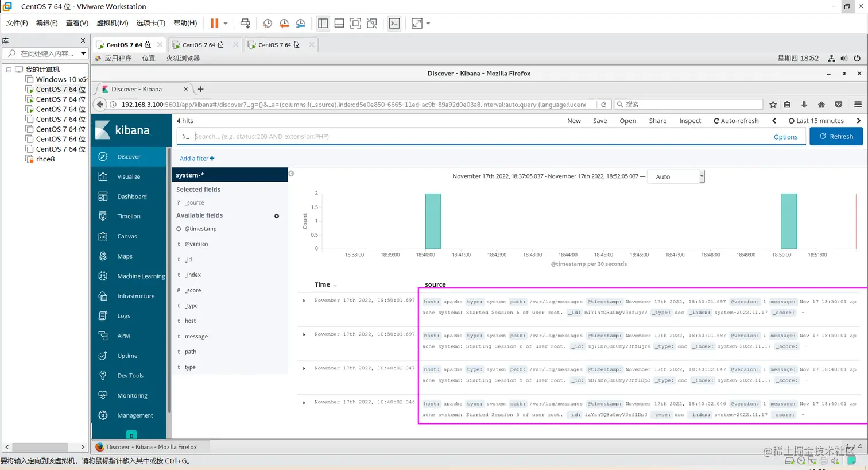Reload the page in Firefox URL bar
868x470 pixels.
coord(603,105)
